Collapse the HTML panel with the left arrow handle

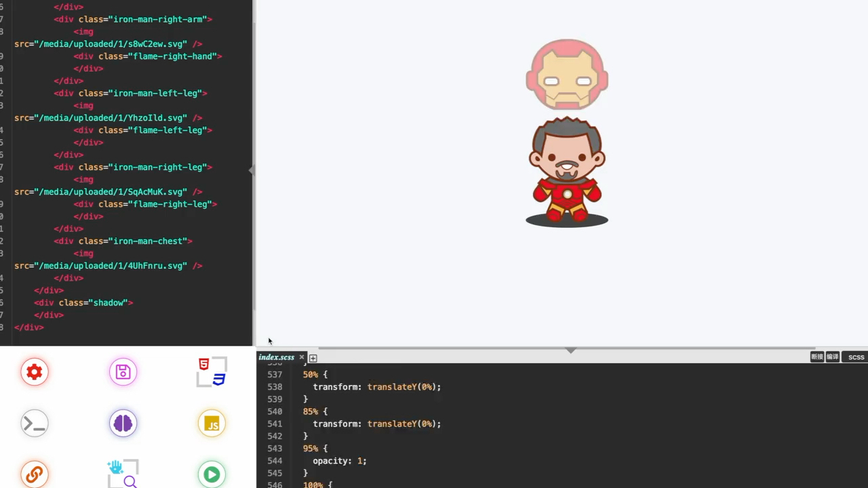click(251, 170)
